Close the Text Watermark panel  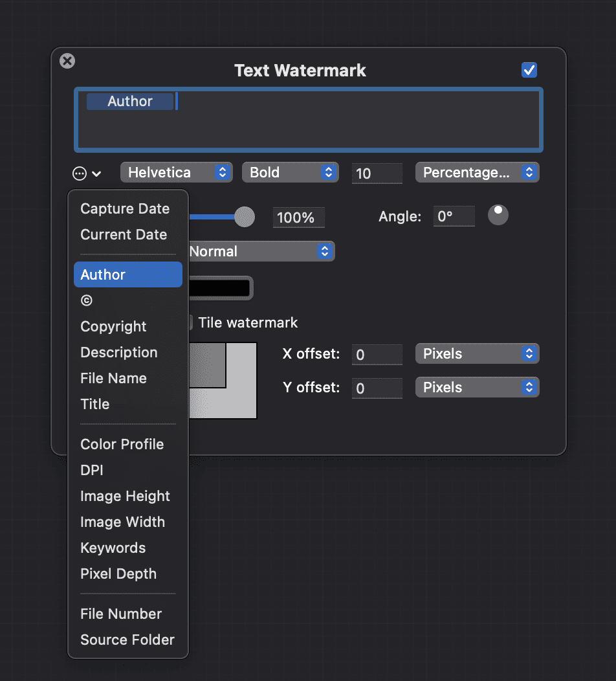point(67,61)
